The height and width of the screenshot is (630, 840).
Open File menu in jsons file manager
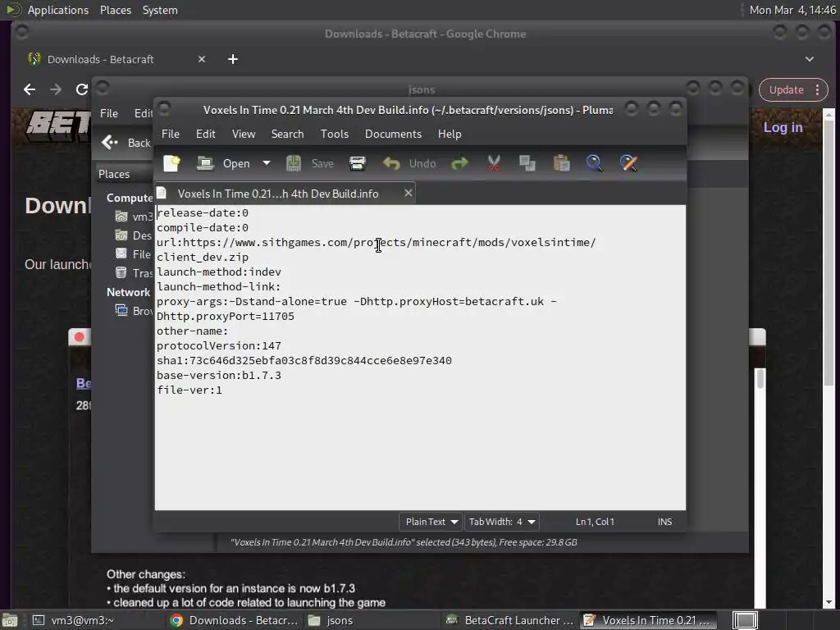(109, 113)
